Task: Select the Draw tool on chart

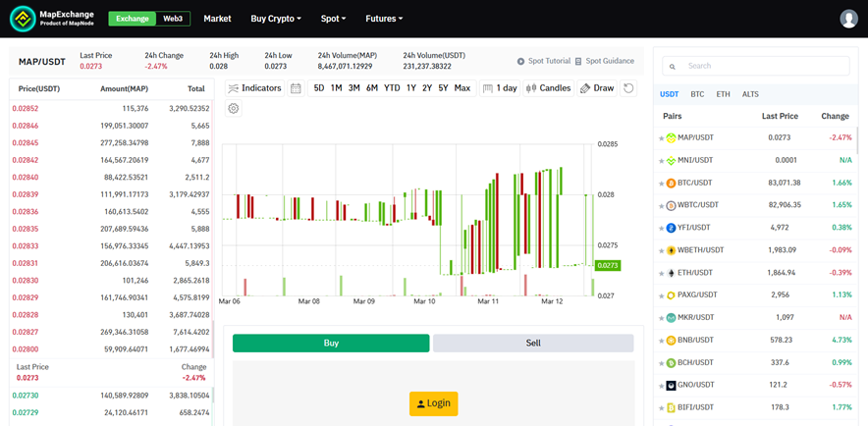Action: (x=597, y=88)
